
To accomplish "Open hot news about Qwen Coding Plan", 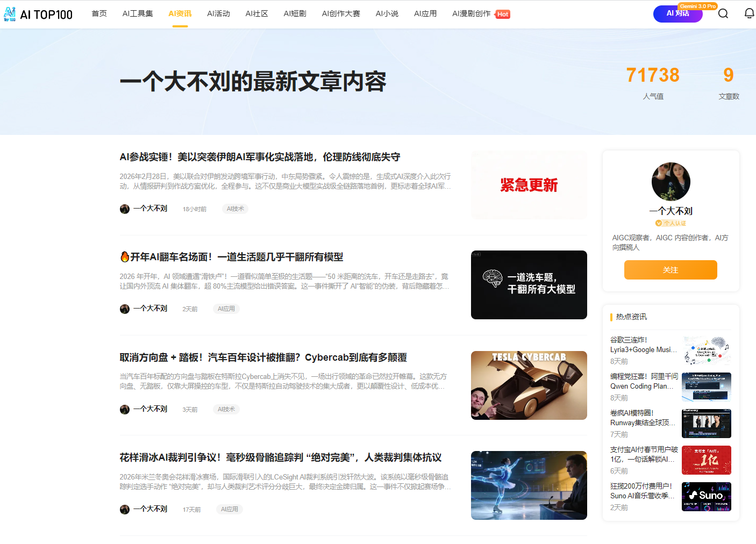I will tap(644, 381).
